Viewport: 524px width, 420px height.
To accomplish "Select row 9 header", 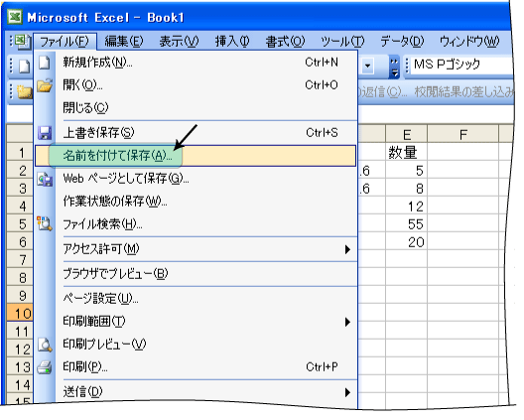I will (x=20, y=296).
